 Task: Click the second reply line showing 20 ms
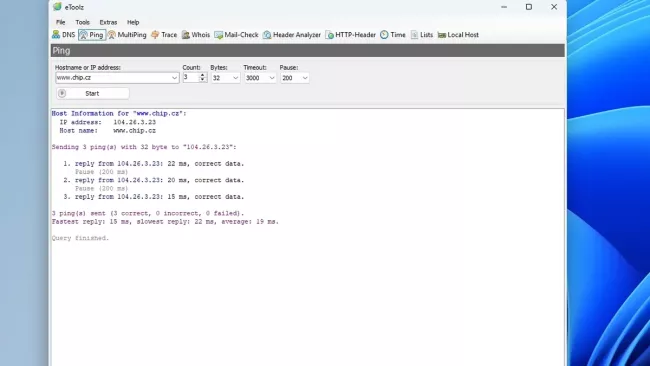[x=154, y=180]
